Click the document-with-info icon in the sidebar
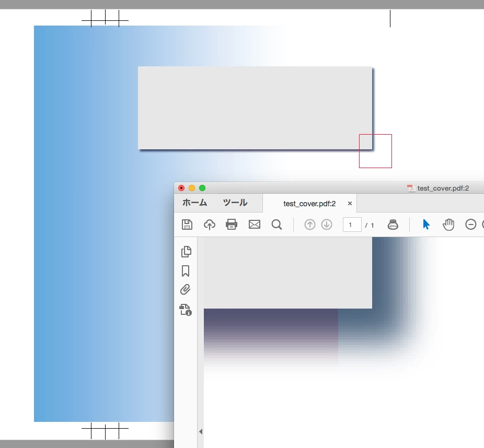This screenshot has width=484, height=448. 186,310
